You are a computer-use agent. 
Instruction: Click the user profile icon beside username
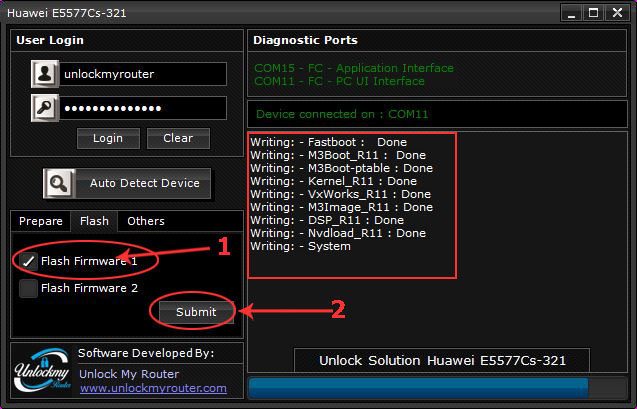[45, 74]
